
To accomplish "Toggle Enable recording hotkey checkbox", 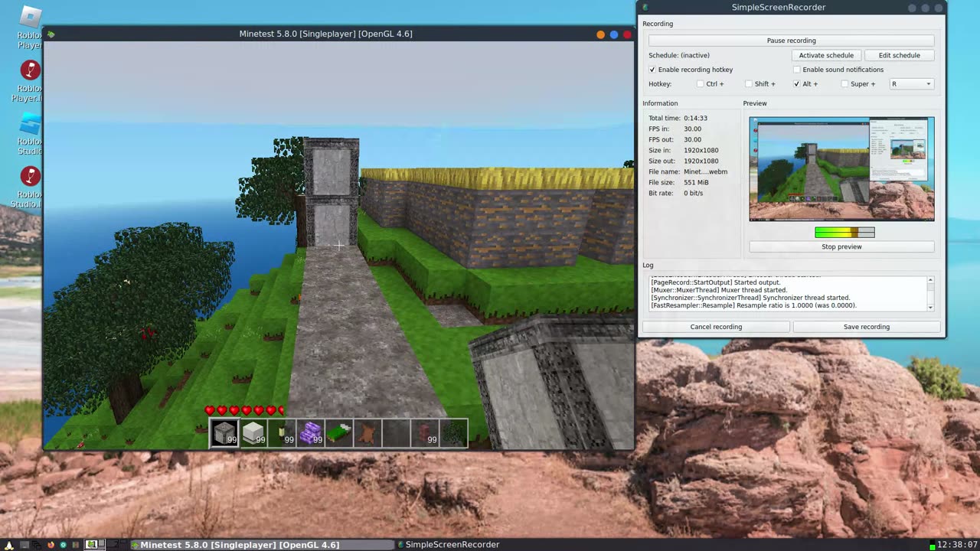I will pos(652,70).
